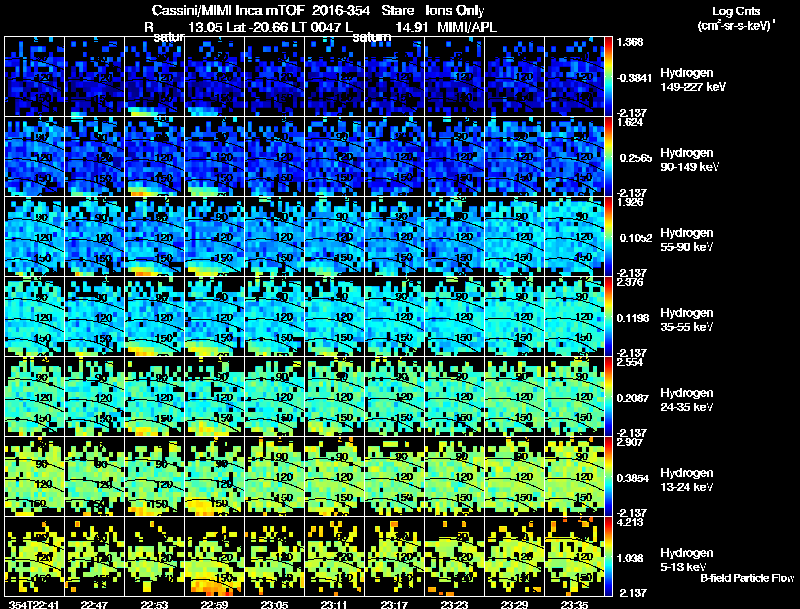Image resolution: width=800 pixels, height=609 pixels.
Task: Click the 'Log Cnts' colorbar heading
Action: pos(736,11)
